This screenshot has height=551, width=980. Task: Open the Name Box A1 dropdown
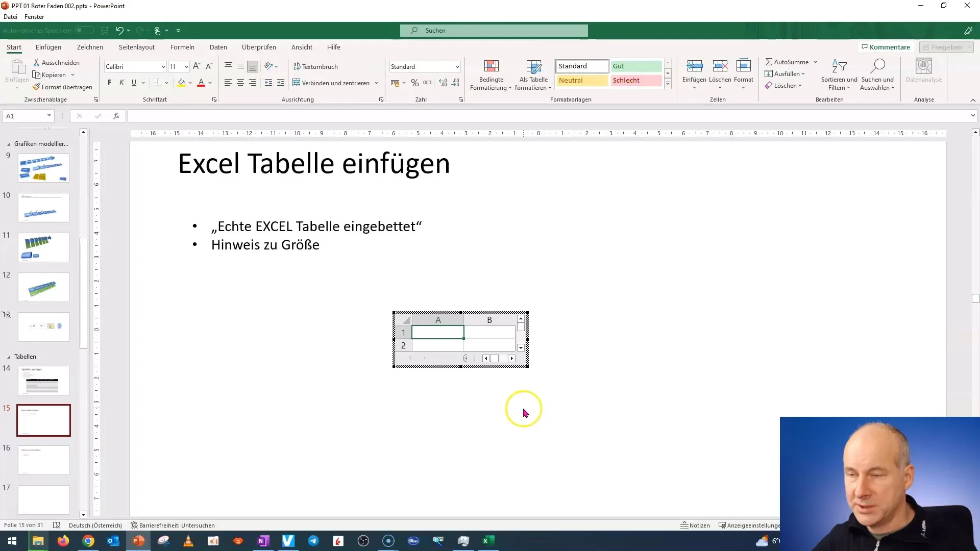[x=49, y=116]
